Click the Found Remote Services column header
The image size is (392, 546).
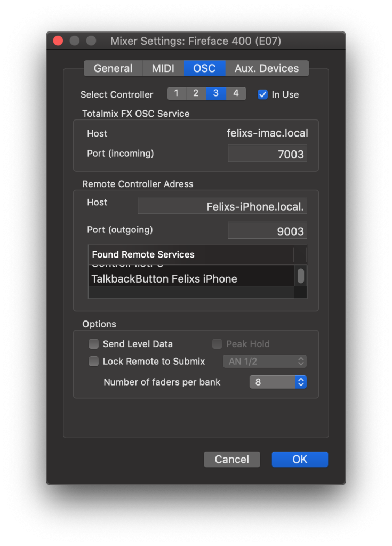pyautogui.click(x=191, y=254)
